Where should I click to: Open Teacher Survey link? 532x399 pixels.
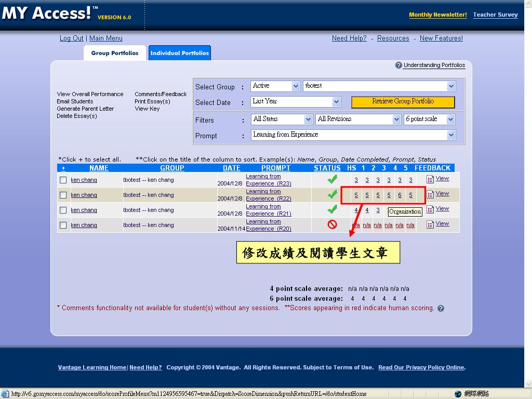click(x=495, y=15)
